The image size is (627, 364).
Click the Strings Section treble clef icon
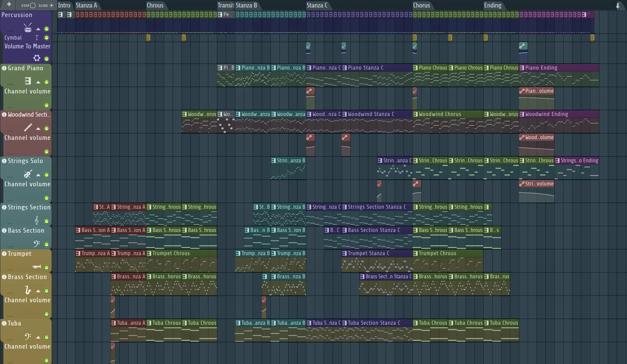[x=37, y=220]
